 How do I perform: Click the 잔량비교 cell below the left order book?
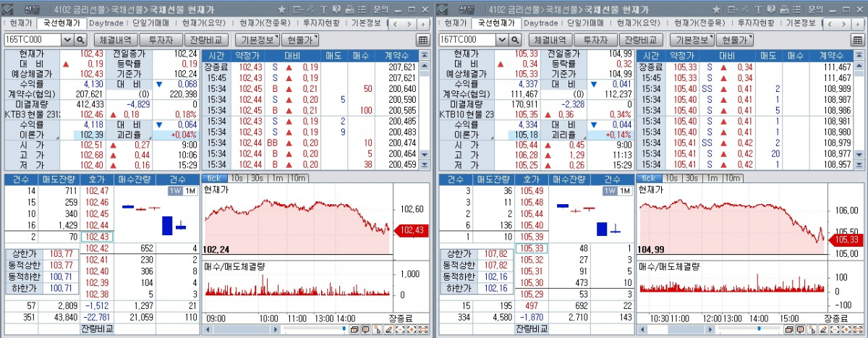[97, 328]
